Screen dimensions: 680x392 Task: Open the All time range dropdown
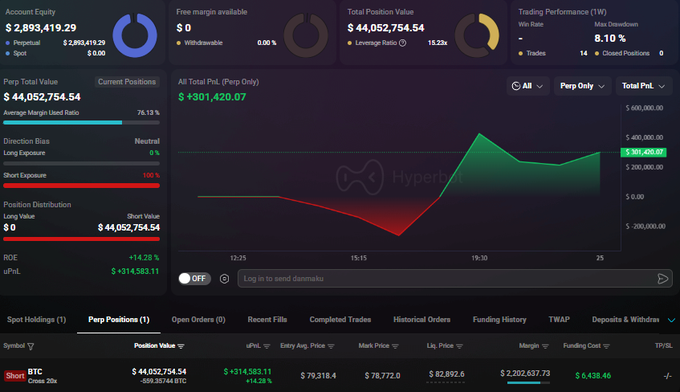click(527, 86)
